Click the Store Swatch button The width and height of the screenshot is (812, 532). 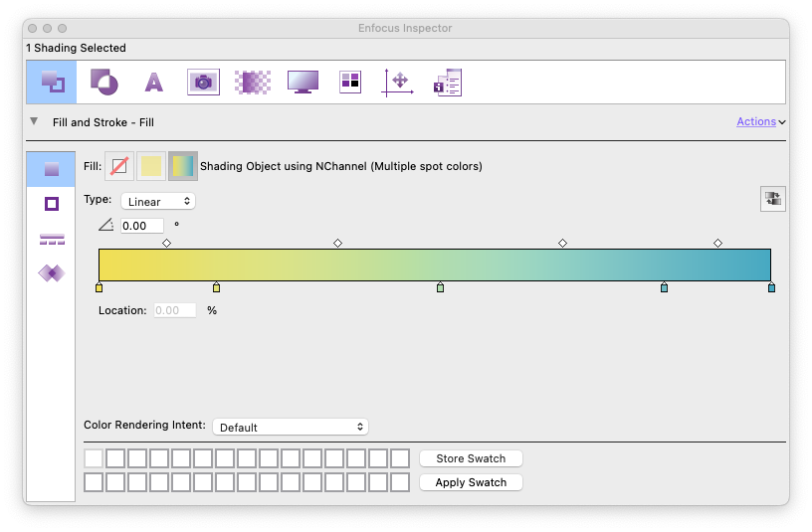click(x=471, y=458)
